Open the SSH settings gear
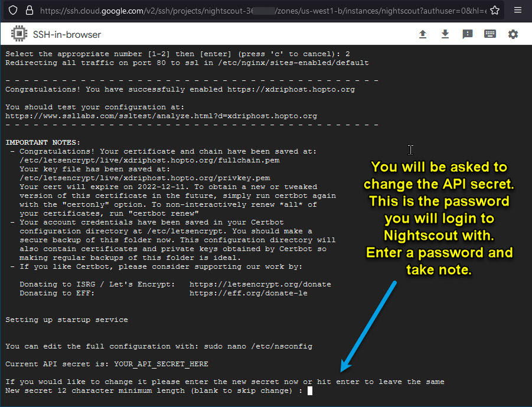532x407 pixels. click(x=513, y=34)
